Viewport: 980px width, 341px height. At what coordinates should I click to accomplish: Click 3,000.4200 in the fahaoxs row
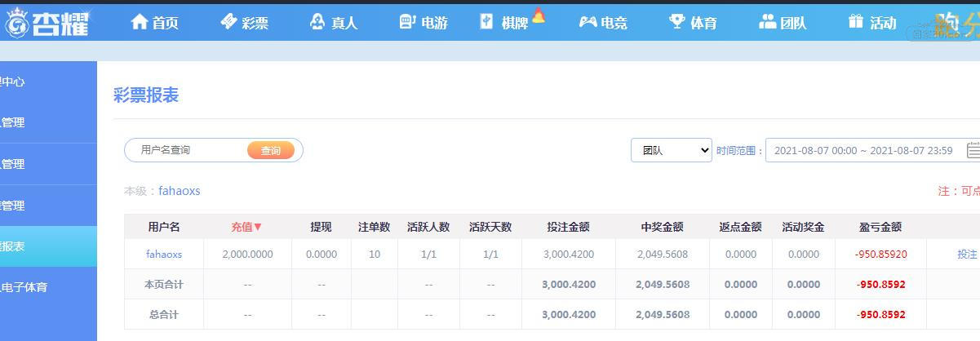point(569,254)
